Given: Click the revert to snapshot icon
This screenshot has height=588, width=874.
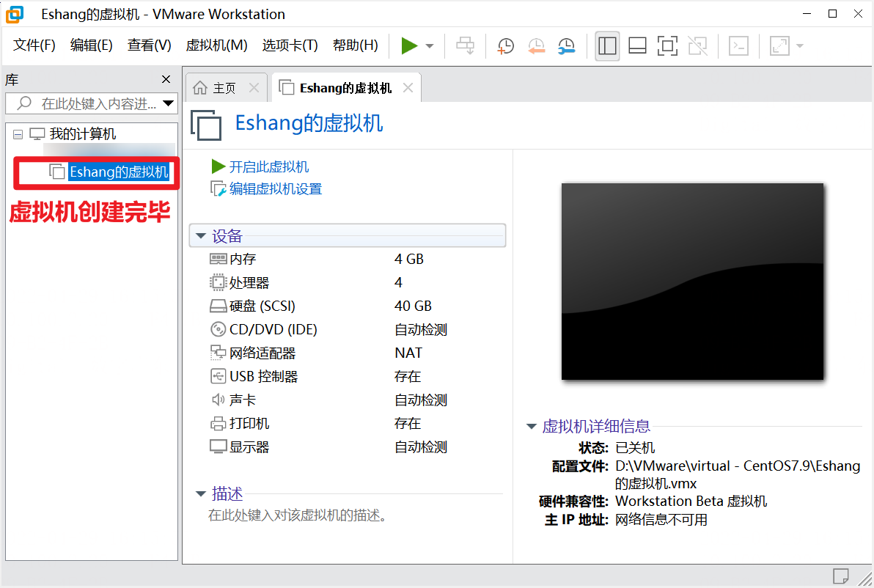Looking at the screenshot, I should coord(536,45).
